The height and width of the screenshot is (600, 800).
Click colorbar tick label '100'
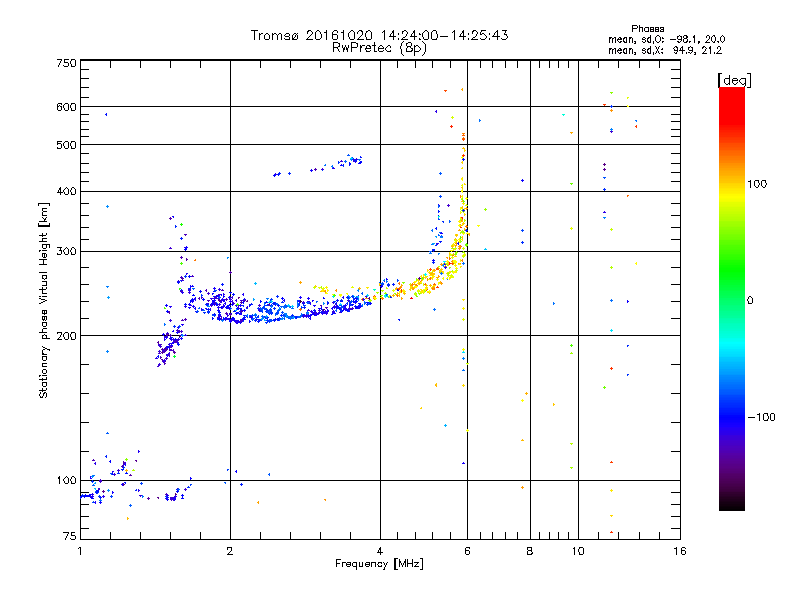tap(757, 184)
